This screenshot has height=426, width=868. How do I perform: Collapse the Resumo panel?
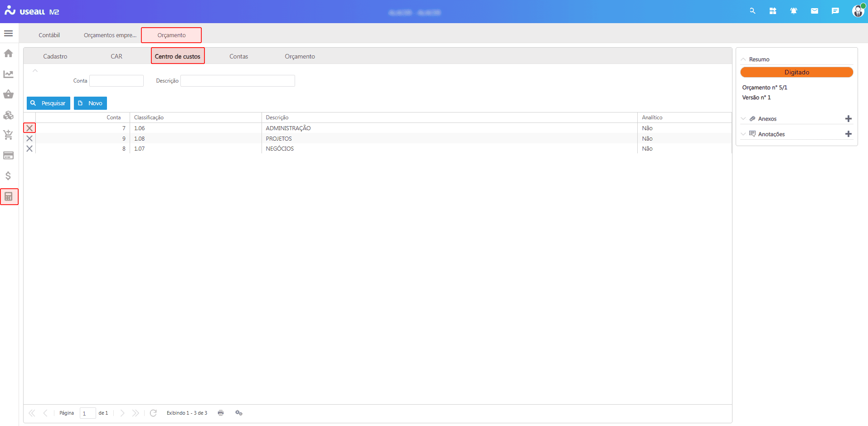(x=743, y=59)
